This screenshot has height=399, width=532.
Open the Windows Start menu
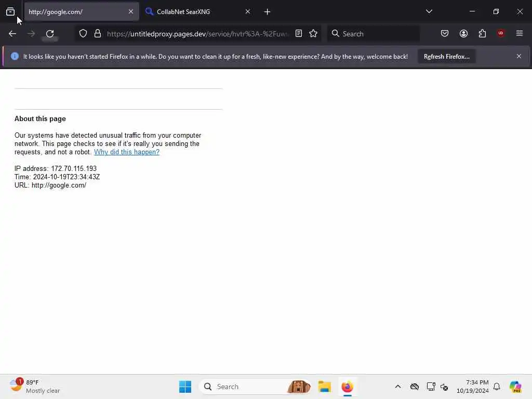click(x=185, y=387)
